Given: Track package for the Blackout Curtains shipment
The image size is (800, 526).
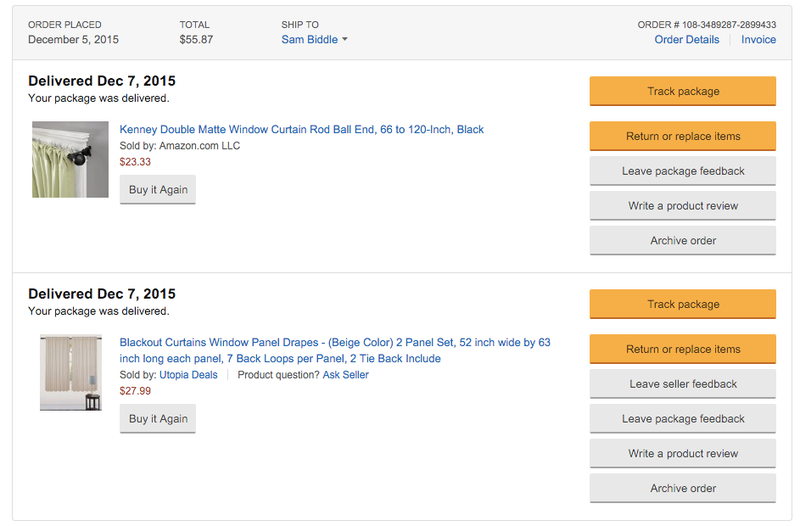Looking at the screenshot, I should (683, 304).
